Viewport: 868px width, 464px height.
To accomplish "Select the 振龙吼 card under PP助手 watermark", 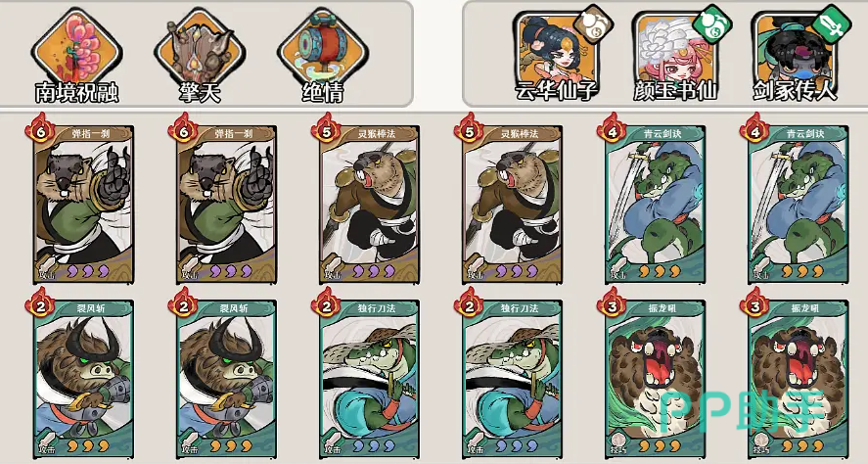I will coord(799,379).
